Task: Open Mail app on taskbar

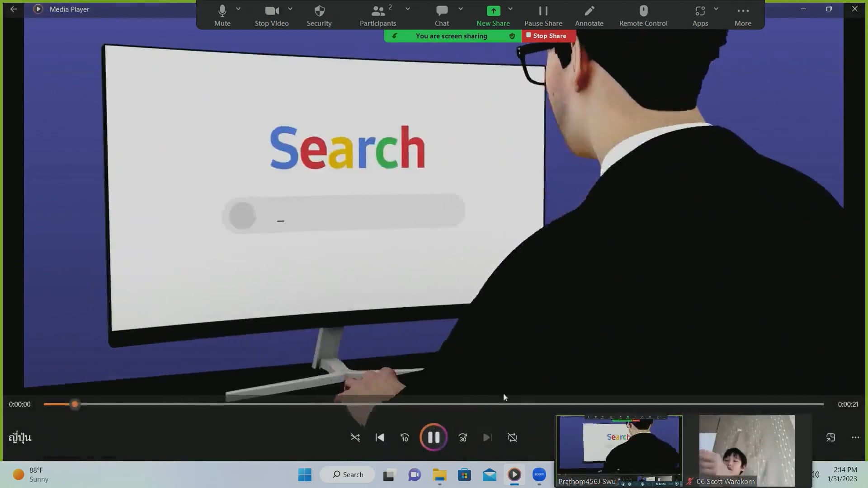Action: click(x=490, y=475)
